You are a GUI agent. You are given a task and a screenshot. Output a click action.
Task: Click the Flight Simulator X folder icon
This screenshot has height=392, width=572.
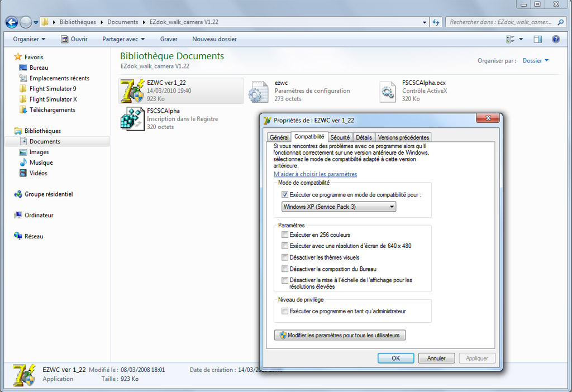tap(23, 99)
